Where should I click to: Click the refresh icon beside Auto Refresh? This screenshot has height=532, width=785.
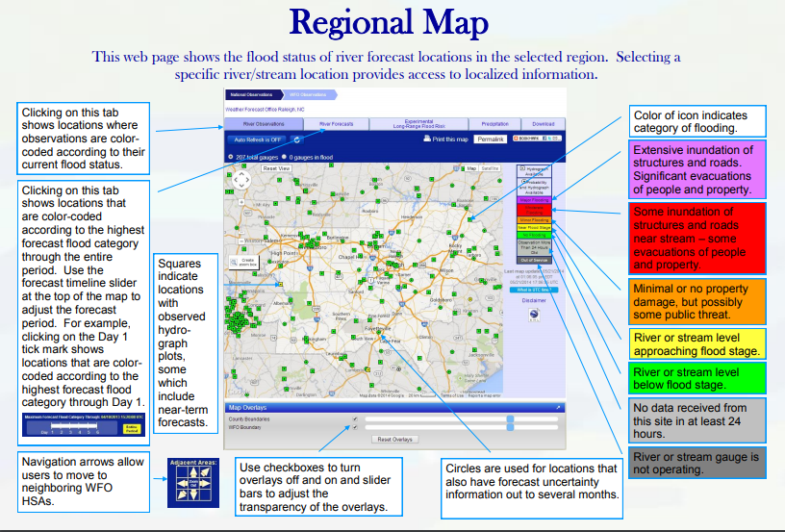(x=297, y=140)
